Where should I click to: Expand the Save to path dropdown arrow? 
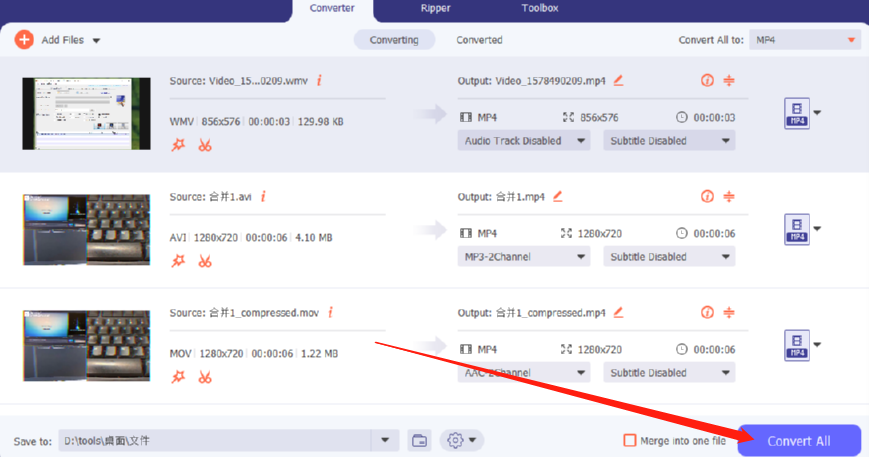tap(385, 441)
